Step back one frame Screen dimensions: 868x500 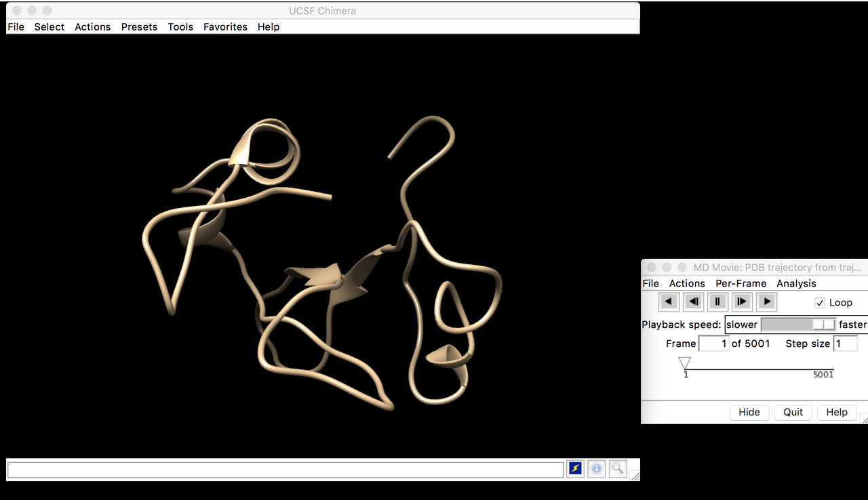point(693,301)
